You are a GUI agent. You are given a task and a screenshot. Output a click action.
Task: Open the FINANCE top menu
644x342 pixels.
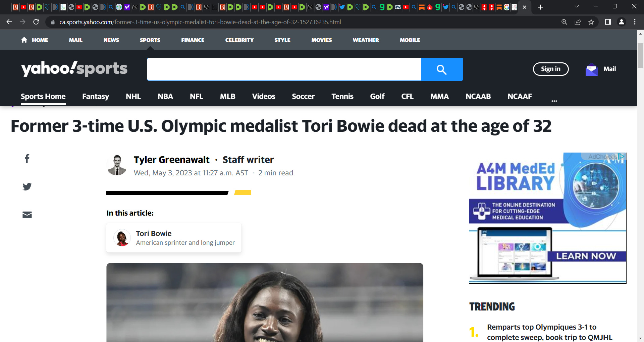(x=193, y=40)
